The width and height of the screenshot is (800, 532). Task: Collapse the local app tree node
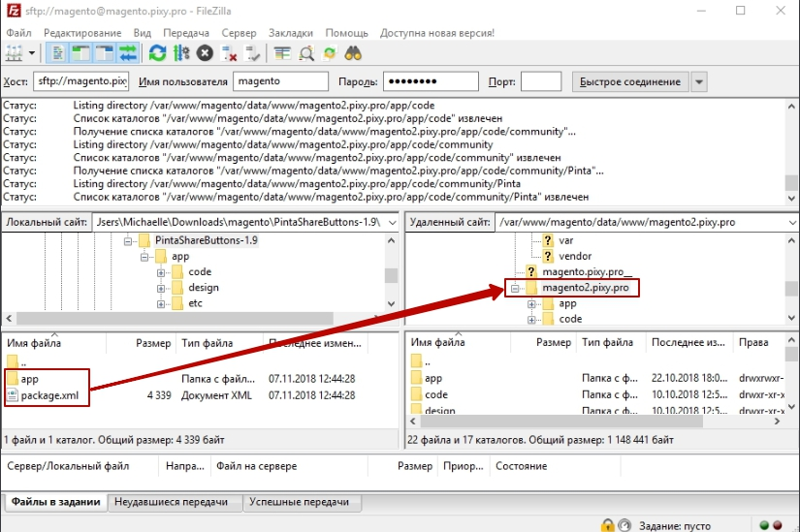144,257
